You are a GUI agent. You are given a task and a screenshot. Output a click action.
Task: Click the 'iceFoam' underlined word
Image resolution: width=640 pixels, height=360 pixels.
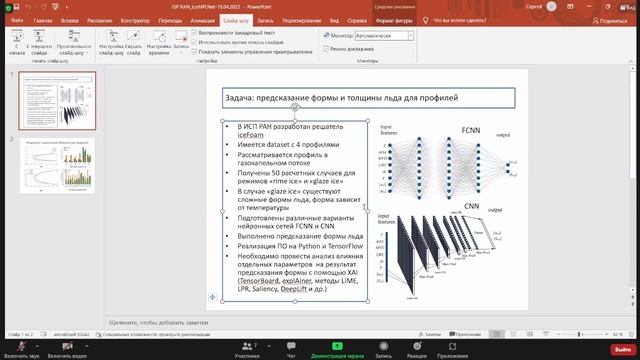(x=250, y=135)
